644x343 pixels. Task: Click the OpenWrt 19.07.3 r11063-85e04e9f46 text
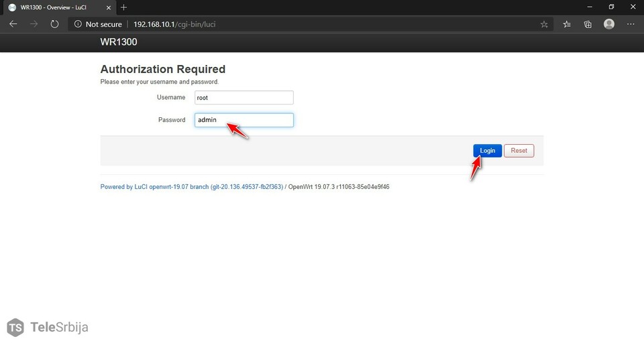click(x=339, y=187)
